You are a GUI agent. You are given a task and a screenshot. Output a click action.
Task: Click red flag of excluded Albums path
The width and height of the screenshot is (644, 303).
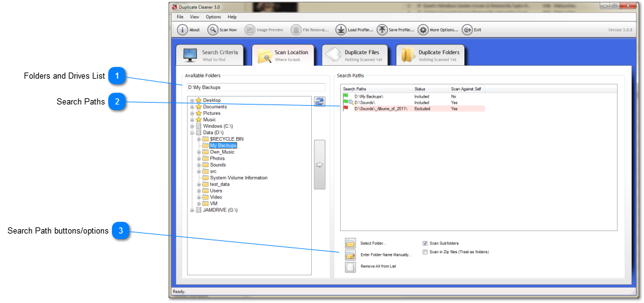[346, 108]
